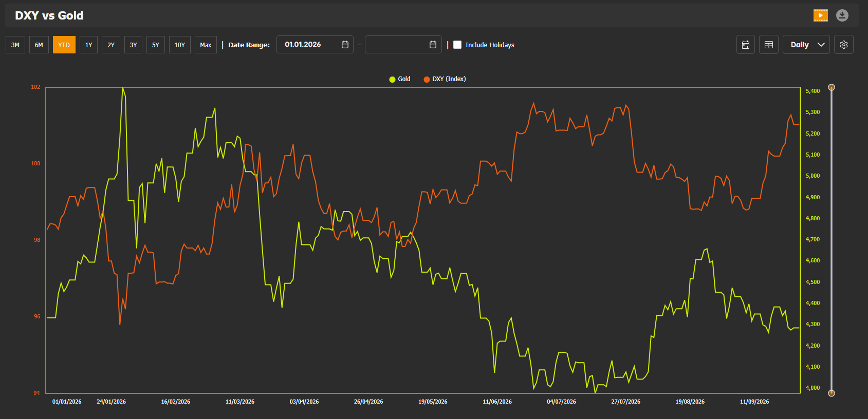868x419 pixels.
Task: Choose the 2Y range button
Action: pos(111,45)
